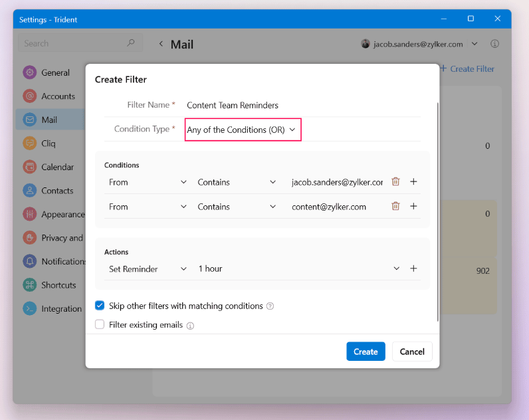Go back using arrow beside Mail
The height and width of the screenshot is (420, 529).
[161, 44]
